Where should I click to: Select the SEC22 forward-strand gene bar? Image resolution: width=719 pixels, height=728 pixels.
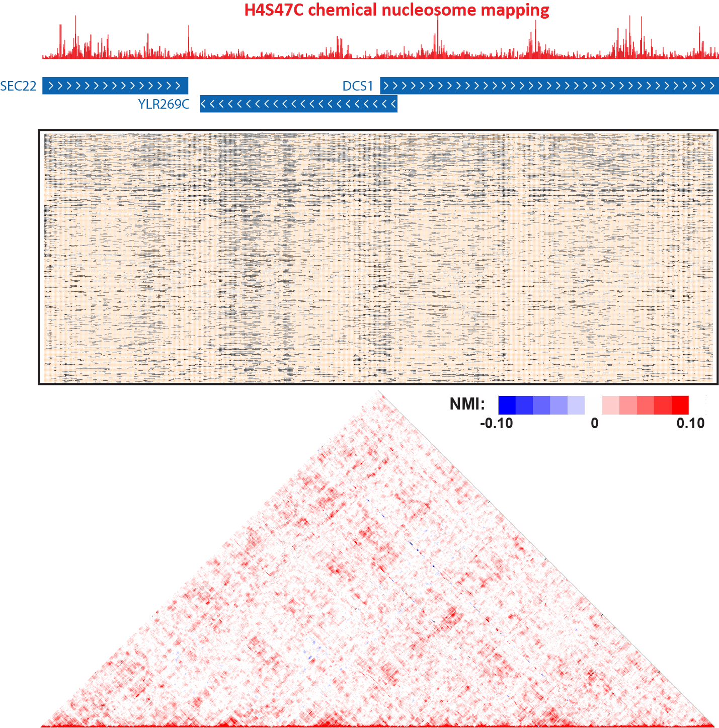click(x=115, y=86)
